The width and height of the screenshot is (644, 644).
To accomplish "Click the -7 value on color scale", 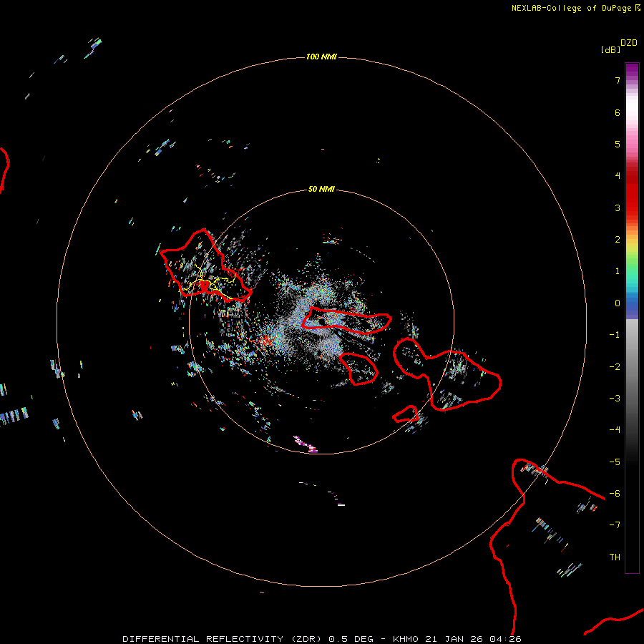I will 615,525.
